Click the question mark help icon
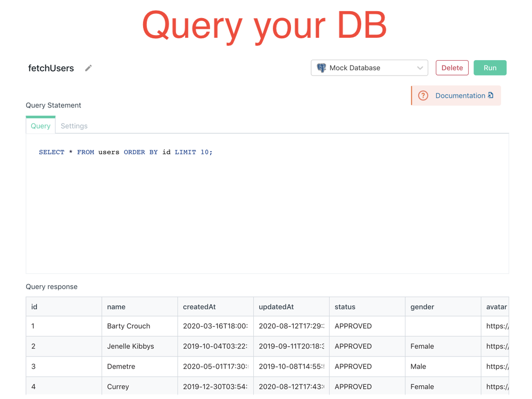 (x=423, y=96)
